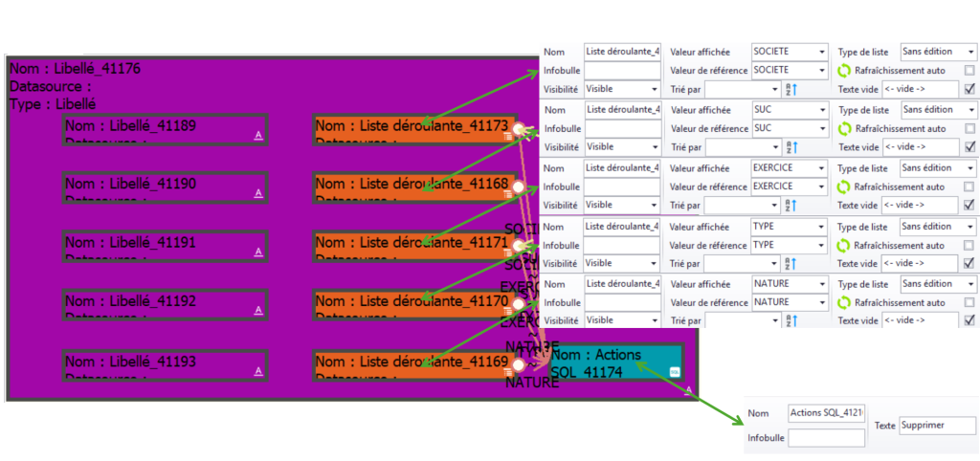Click the Texte field containing Supprimer

[937, 426]
